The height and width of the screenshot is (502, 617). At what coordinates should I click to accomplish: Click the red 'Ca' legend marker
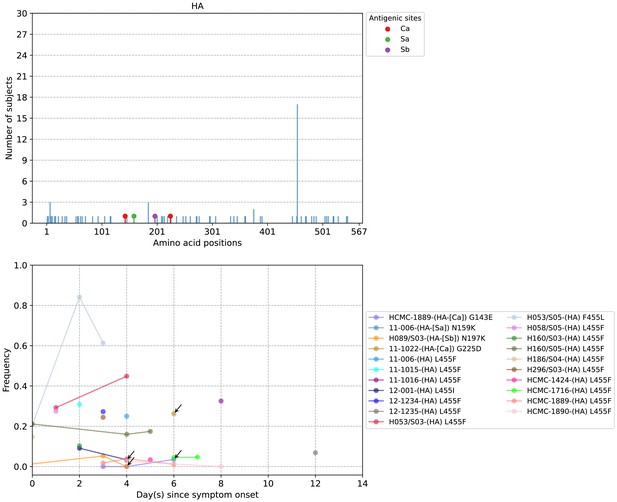tap(388, 29)
